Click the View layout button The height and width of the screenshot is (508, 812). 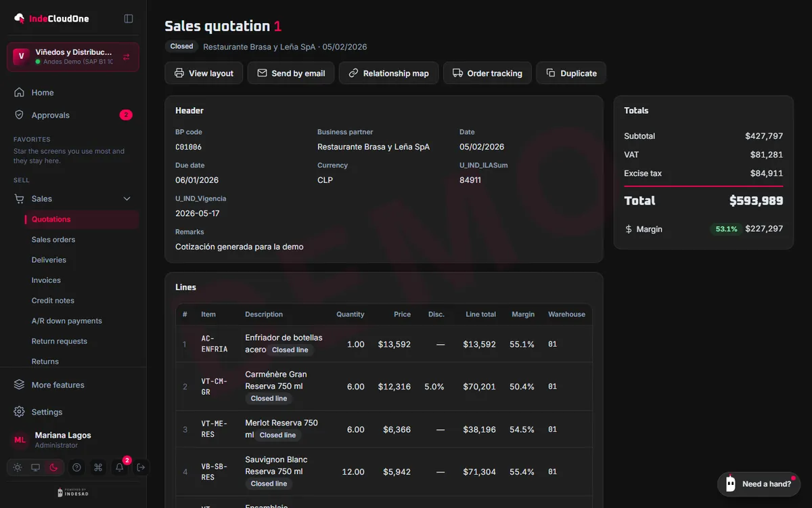click(x=204, y=73)
